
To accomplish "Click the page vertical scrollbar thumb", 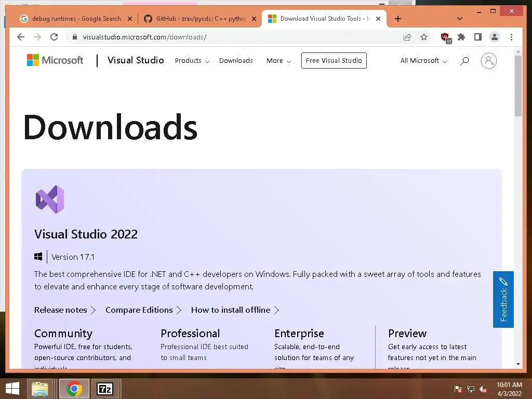I will click(518, 86).
